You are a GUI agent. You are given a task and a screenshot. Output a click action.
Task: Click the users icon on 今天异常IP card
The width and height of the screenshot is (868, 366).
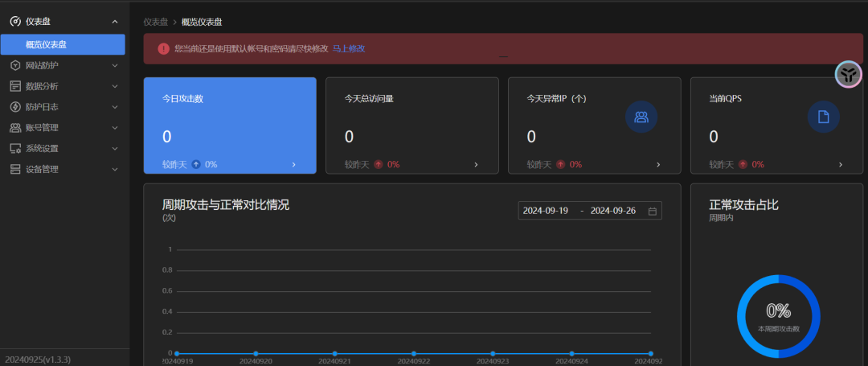coord(641,117)
